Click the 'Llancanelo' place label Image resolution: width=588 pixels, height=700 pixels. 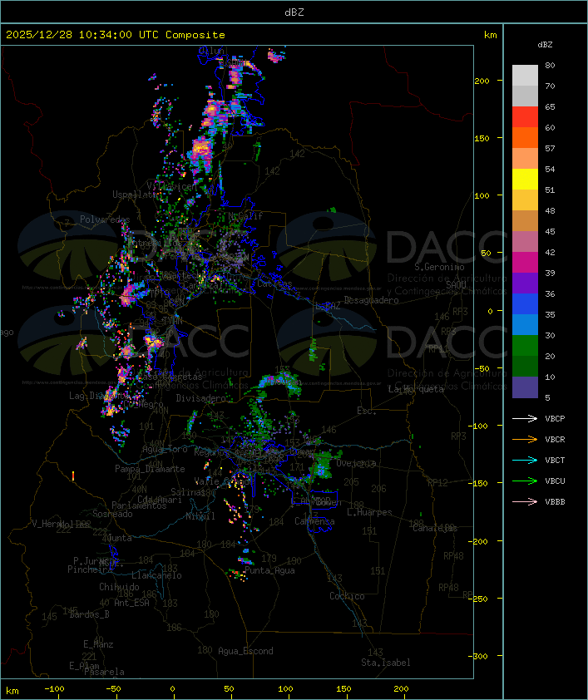pos(156,575)
